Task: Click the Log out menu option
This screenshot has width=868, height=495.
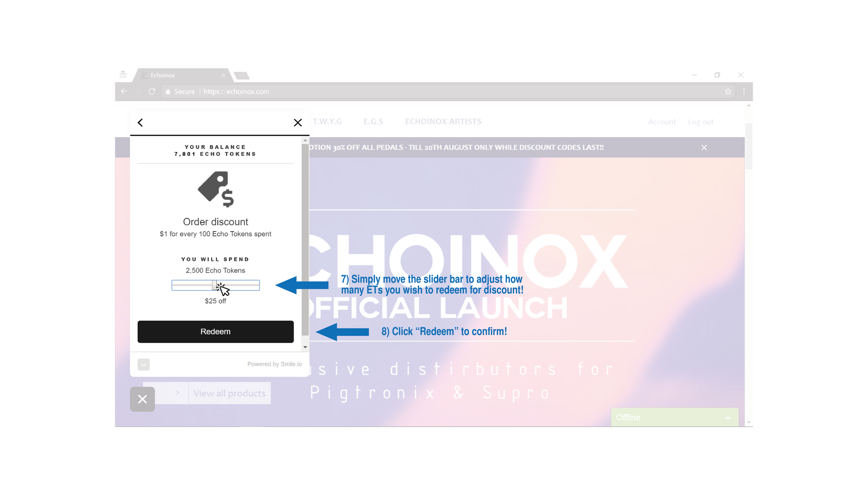Action: coord(701,121)
